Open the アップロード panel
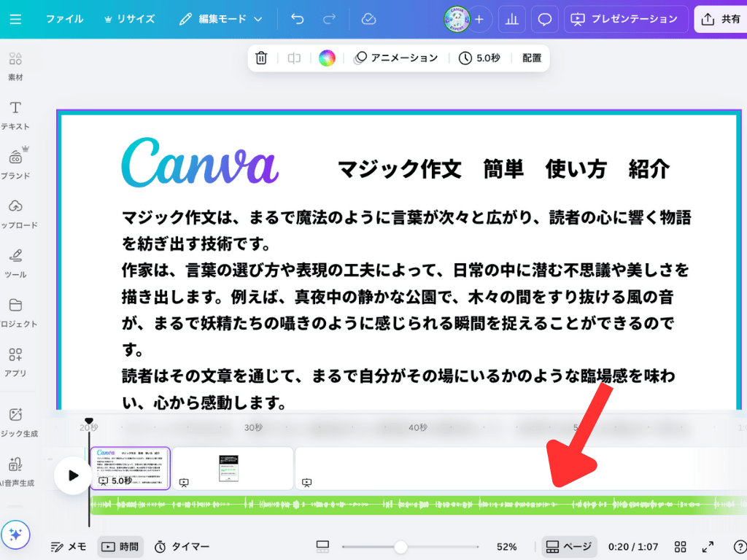Screen dimensions: 747x560 coord(16,214)
